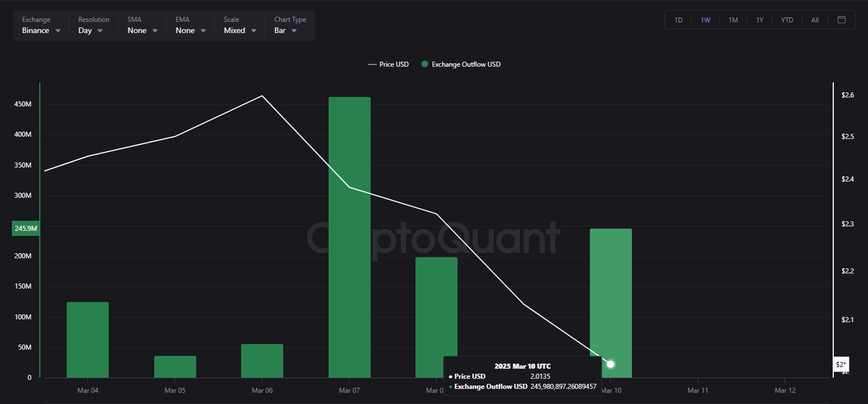Select the 1Y range
The image size is (868, 404).
(760, 20)
